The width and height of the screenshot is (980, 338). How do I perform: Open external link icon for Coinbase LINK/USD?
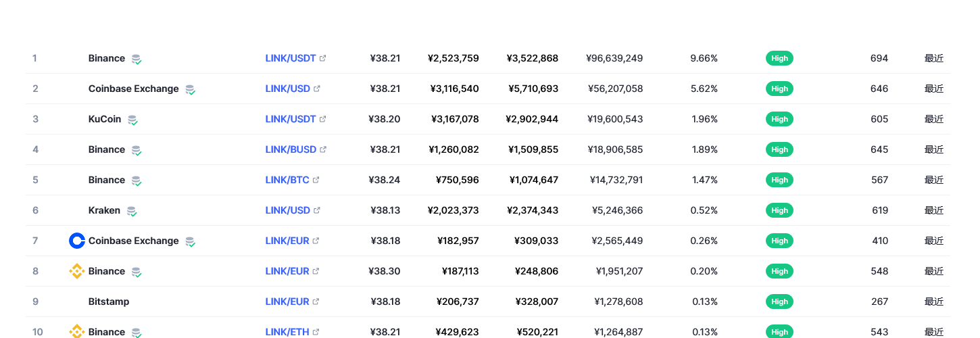317,89
